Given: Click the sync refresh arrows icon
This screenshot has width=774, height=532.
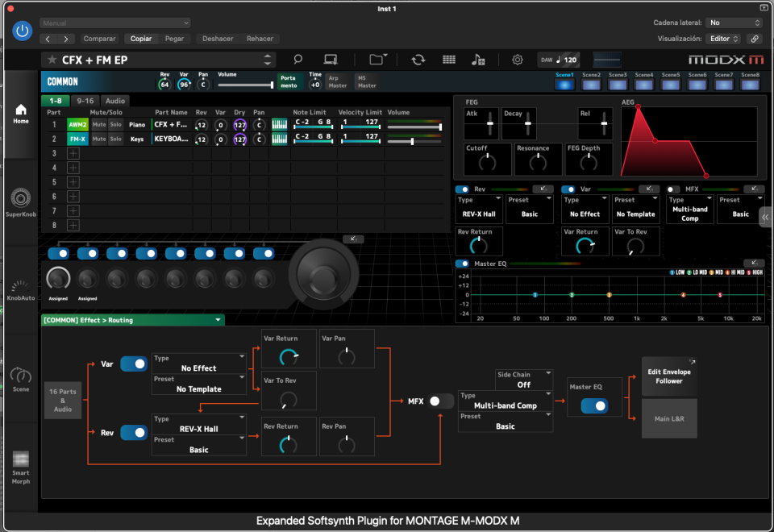Looking at the screenshot, I should pyautogui.click(x=418, y=60).
